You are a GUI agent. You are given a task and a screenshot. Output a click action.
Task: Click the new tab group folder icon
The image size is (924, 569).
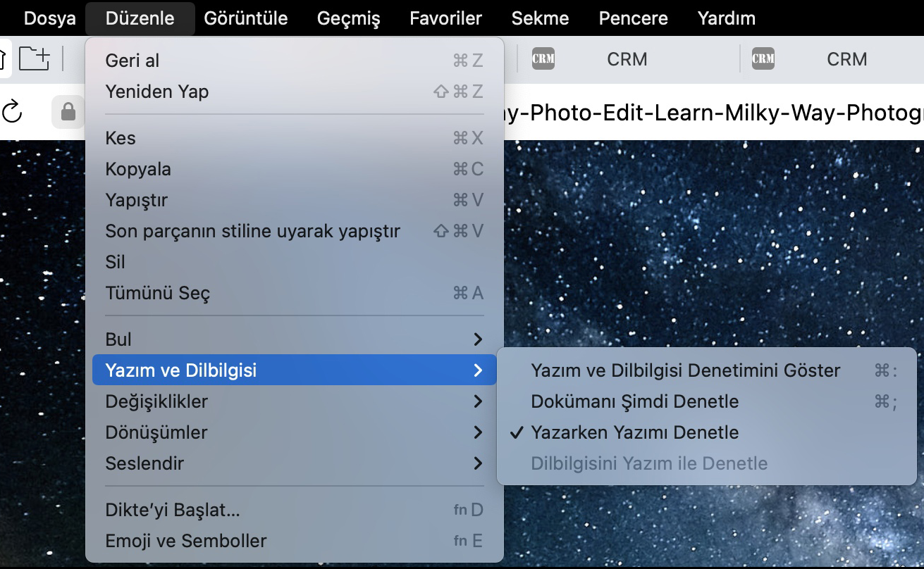coord(34,58)
